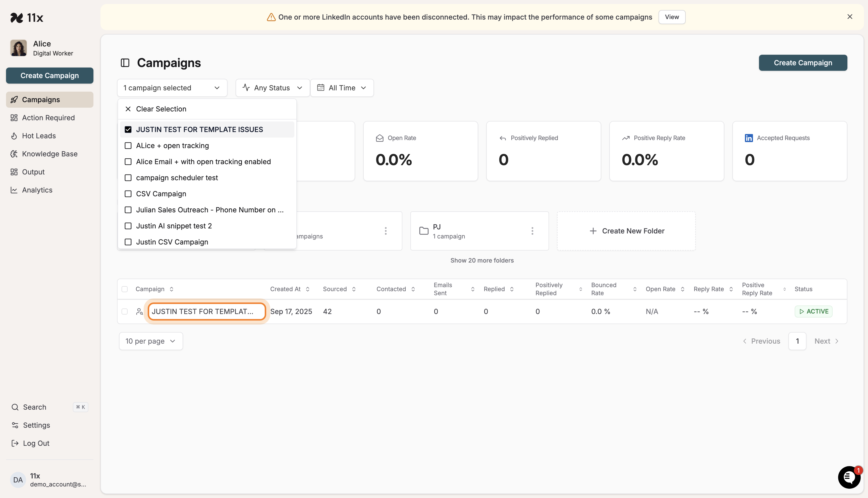Screen dimensions: 868x498
Task: Click Alice's profile avatar
Action: coord(19,48)
